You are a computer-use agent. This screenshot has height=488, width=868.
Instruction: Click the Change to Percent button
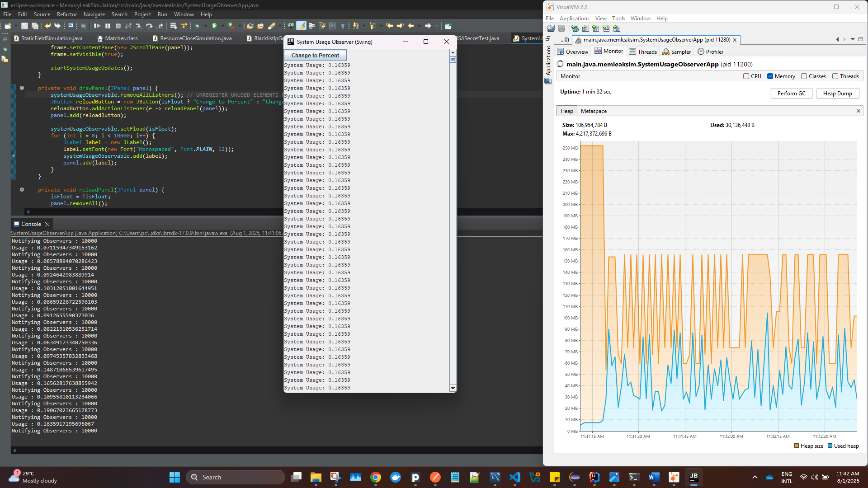[x=315, y=56]
